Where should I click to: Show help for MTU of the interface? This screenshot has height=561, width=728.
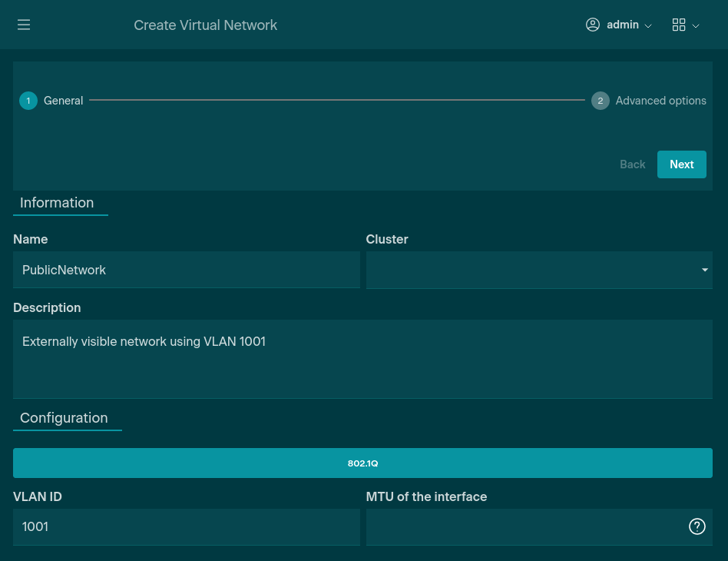pyautogui.click(x=697, y=526)
